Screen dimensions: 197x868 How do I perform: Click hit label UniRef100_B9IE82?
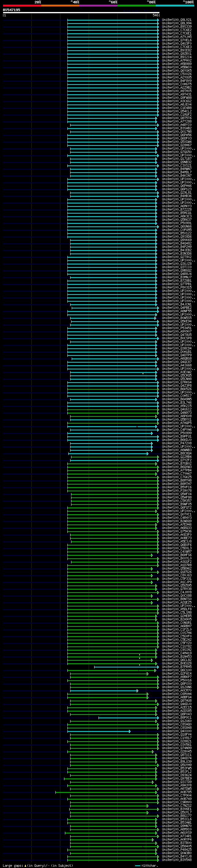pyautogui.click(x=176, y=50)
